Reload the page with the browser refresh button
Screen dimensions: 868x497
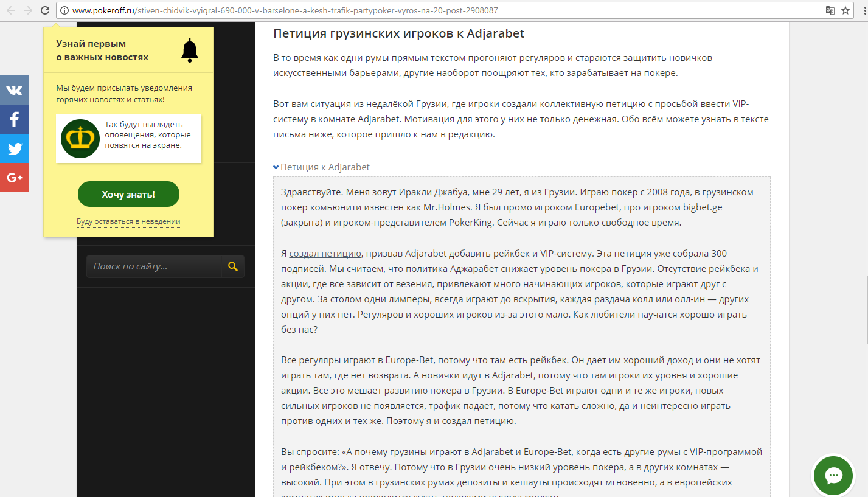pyautogui.click(x=45, y=10)
